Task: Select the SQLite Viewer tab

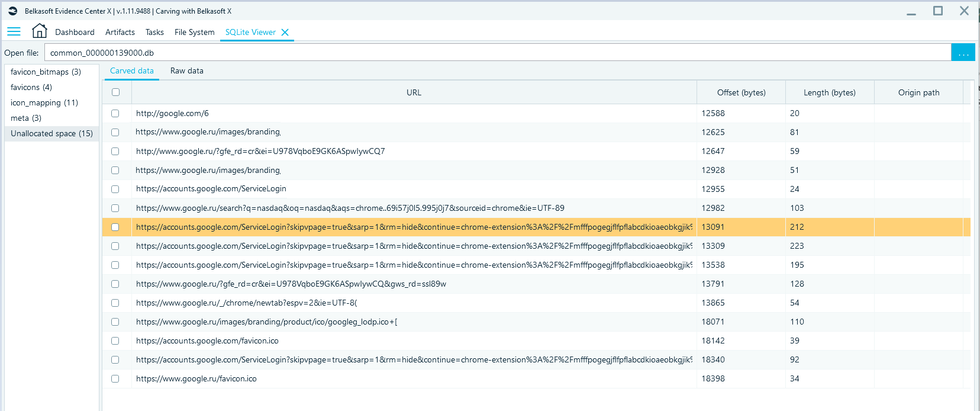Action: click(250, 33)
